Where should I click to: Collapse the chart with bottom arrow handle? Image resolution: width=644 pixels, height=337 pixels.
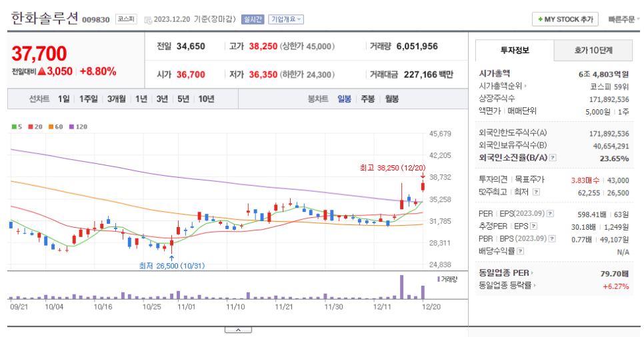pyautogui.click(x=238, y=330)
